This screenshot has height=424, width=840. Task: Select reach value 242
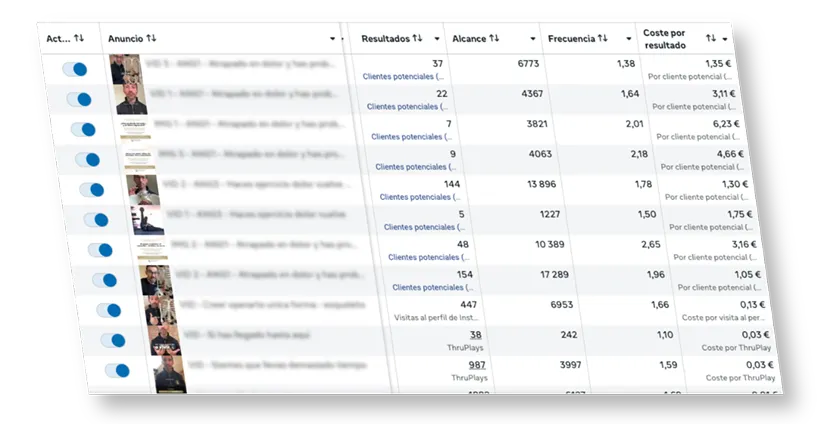tap(569, 334)
